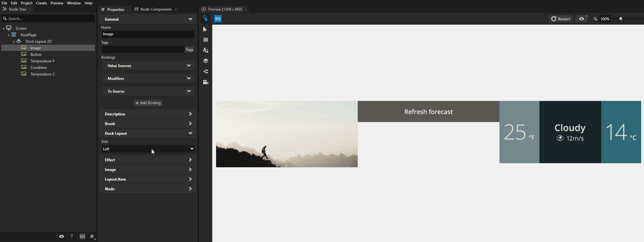The width and height of the screenshot is (644, 242).
Task: Click the Properties tab list icon
Action: 103,10
